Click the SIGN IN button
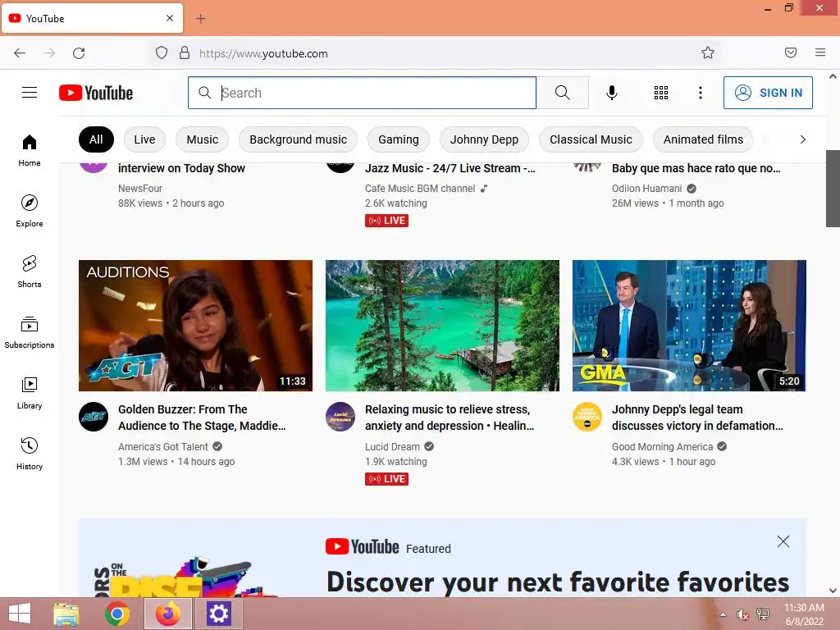The width and height of the screenshot is (840, 630). point(768,93)
